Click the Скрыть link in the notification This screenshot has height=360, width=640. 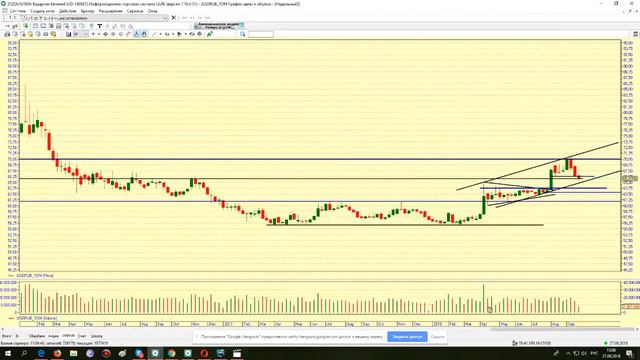pos(438,337)
